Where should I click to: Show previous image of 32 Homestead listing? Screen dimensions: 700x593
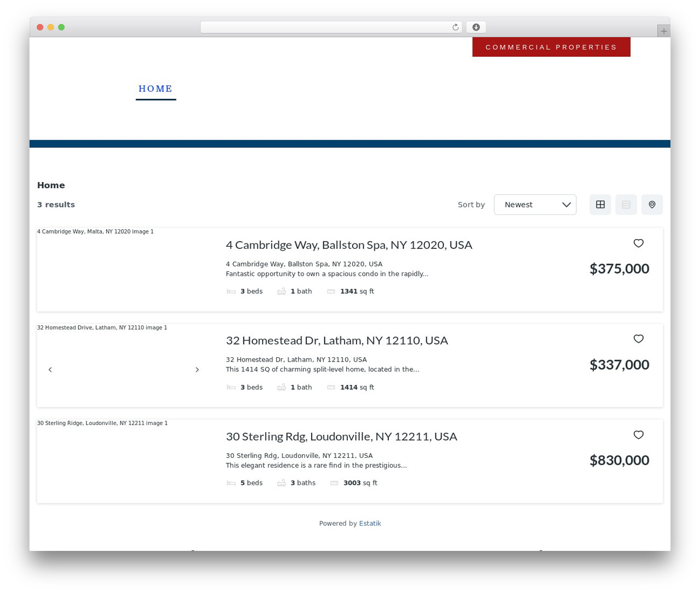coord(50,370)
